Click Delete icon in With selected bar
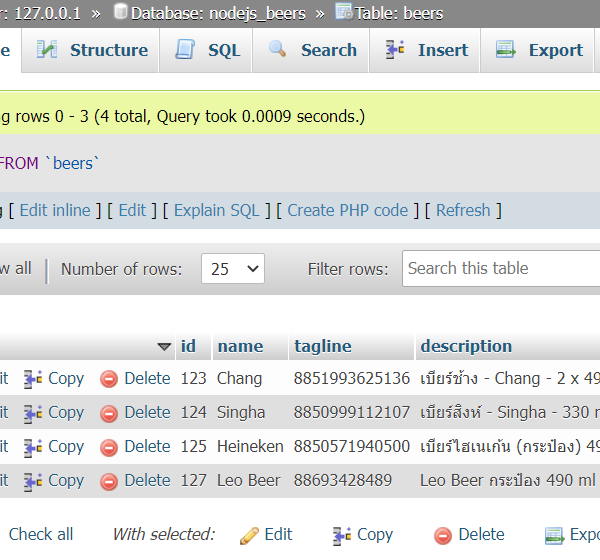600x560 pixels. (x=443, y=535)
